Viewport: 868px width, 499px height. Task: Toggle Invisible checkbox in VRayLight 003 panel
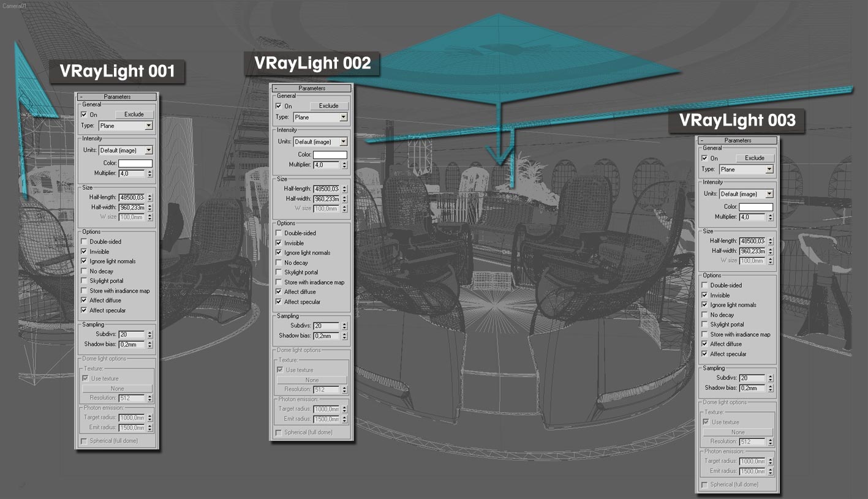click(705, 295)
